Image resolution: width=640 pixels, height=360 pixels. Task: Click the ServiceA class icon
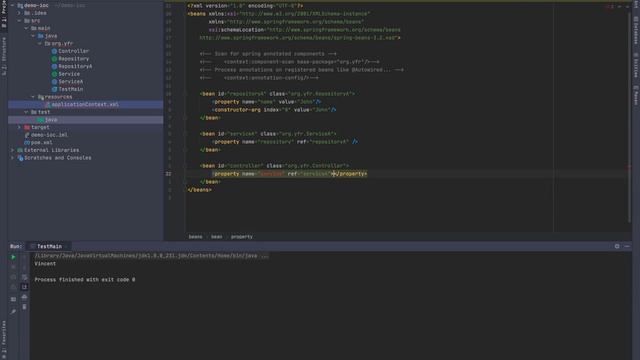[54, 82]
